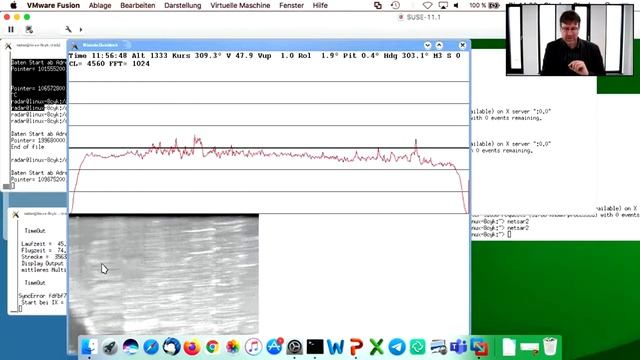Click the Wi-Fi status icon

(x=427, y=5)
